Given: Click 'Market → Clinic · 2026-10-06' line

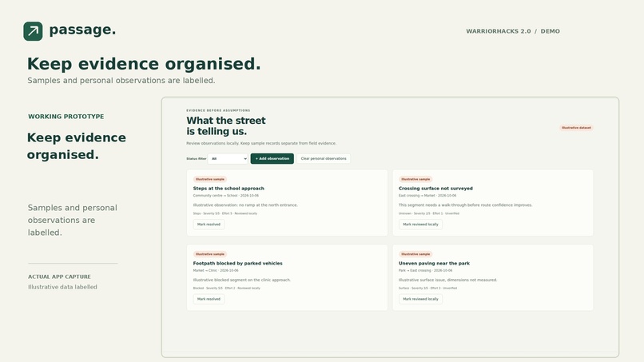Looking at the screenshot, I should [216, 271].
